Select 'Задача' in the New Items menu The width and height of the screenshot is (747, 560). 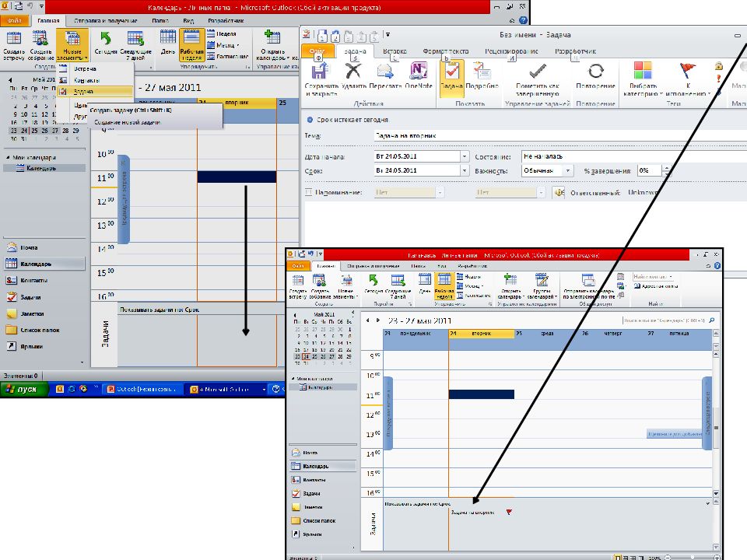click(x=95, y=91)
